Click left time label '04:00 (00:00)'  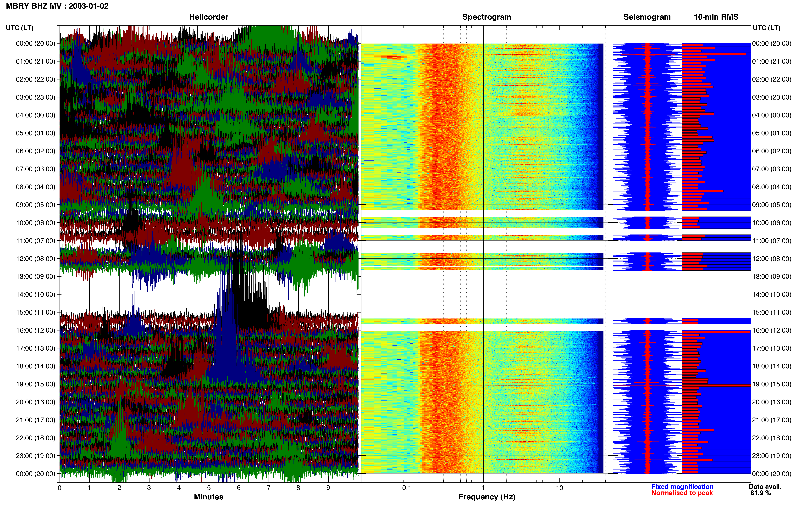(36, 115)
